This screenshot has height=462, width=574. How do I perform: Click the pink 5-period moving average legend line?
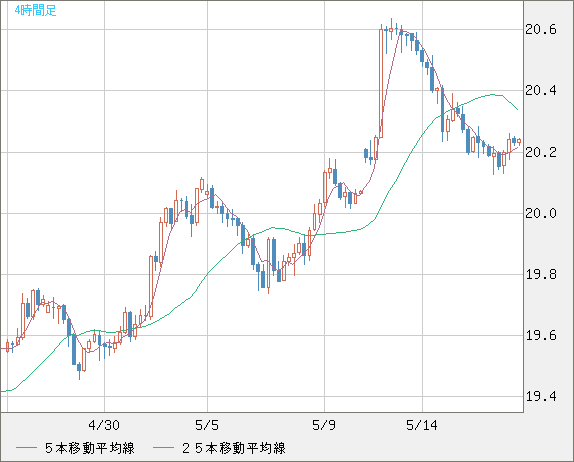(26, 448)
